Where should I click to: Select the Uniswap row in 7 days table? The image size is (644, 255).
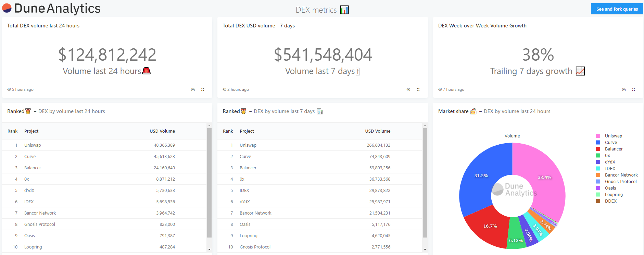pyautogui.click(x=248, y=145)
